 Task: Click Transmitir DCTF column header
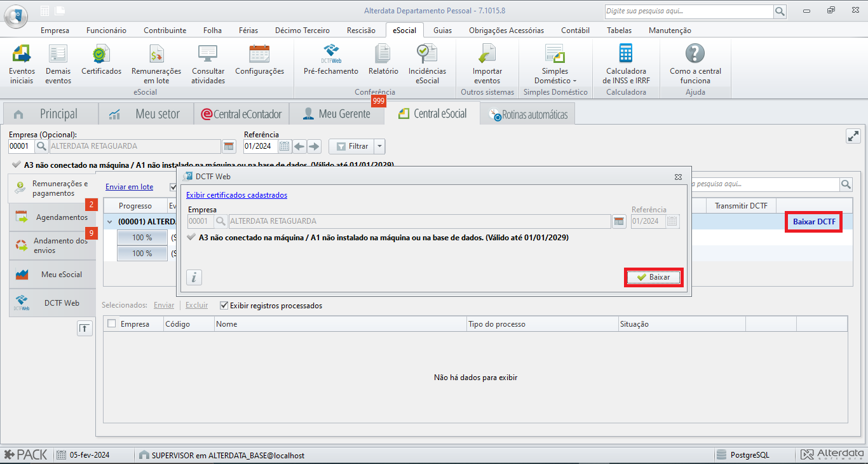click(x=741, y=206)
